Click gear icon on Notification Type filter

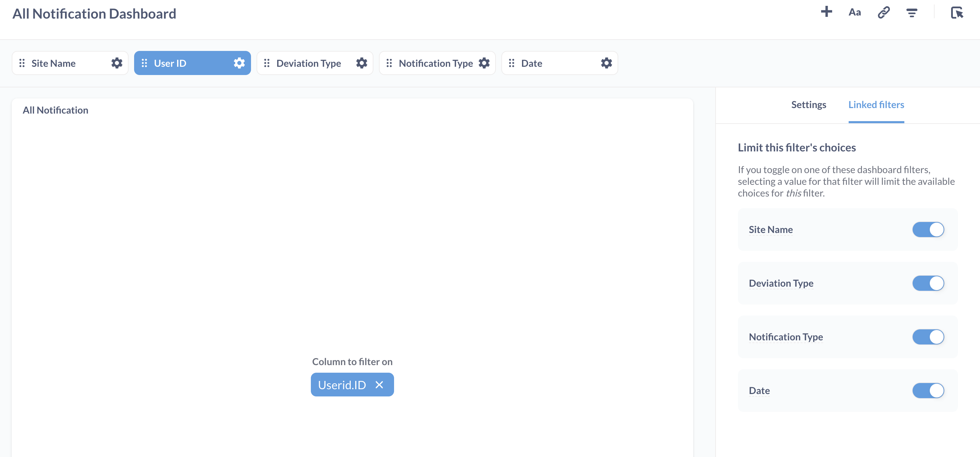pyautogui.click(x=484, y=63)
